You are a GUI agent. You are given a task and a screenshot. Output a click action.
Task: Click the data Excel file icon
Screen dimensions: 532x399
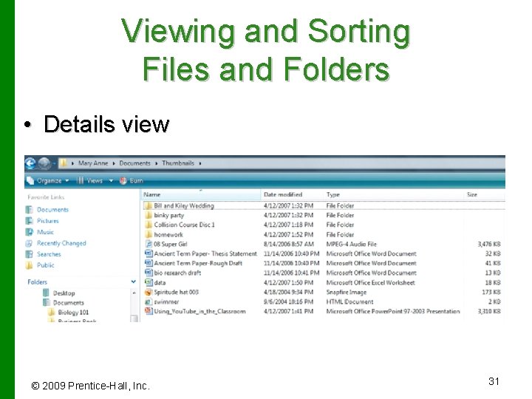[x=149, y=282]
